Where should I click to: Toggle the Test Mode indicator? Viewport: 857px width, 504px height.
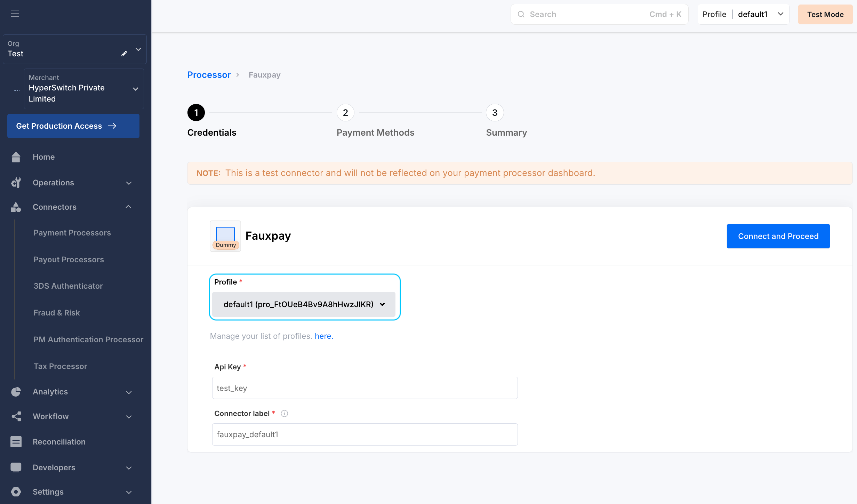[x=825, y=14]
